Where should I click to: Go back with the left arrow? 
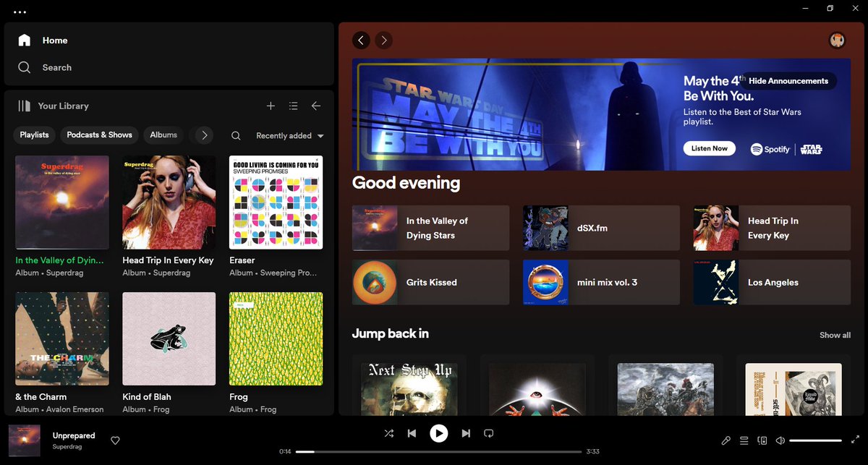tap(361, 40)
